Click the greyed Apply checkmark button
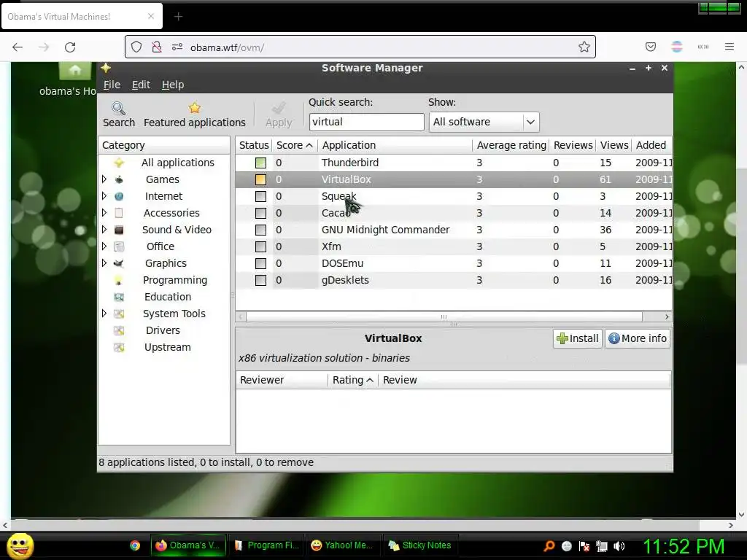 [279, 114]
